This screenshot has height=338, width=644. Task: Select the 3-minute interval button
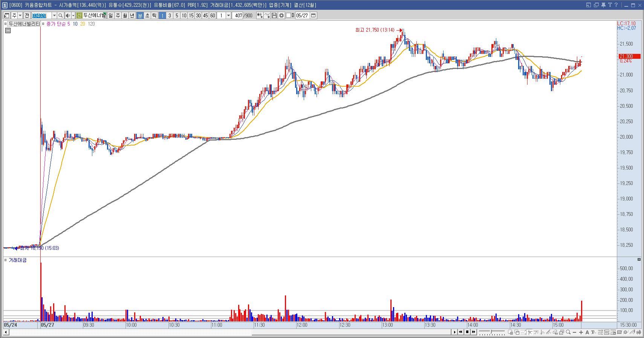pyautogui.click(x=170, y=15)
